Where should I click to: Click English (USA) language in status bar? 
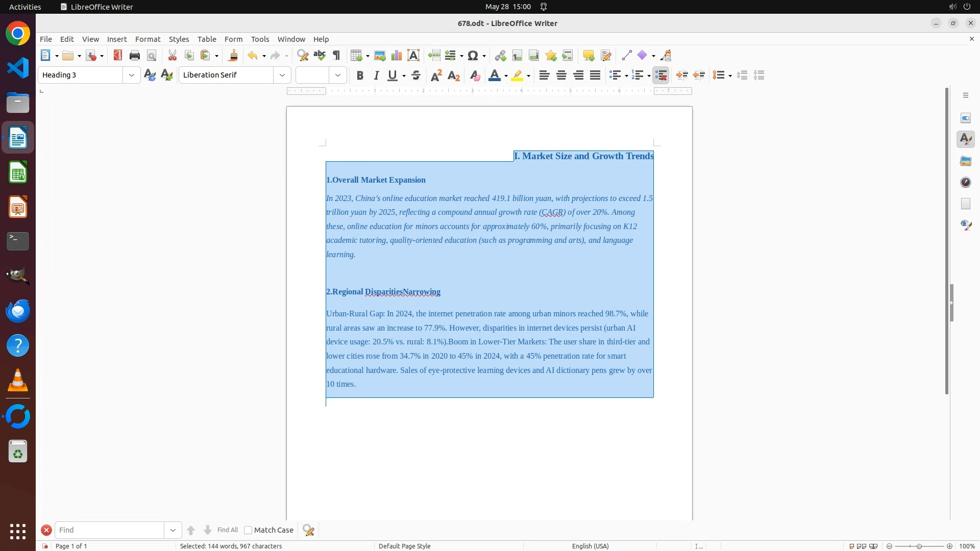tap(590, 546)
